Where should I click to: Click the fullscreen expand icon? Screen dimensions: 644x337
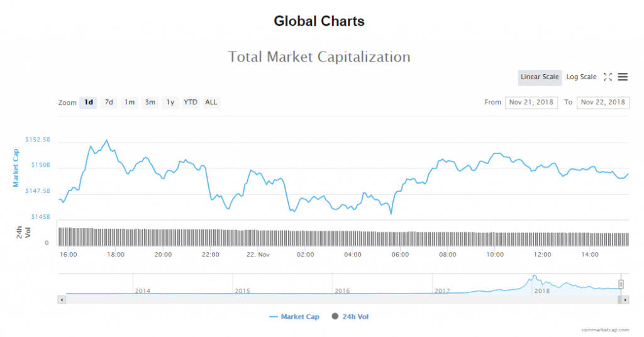608,77
